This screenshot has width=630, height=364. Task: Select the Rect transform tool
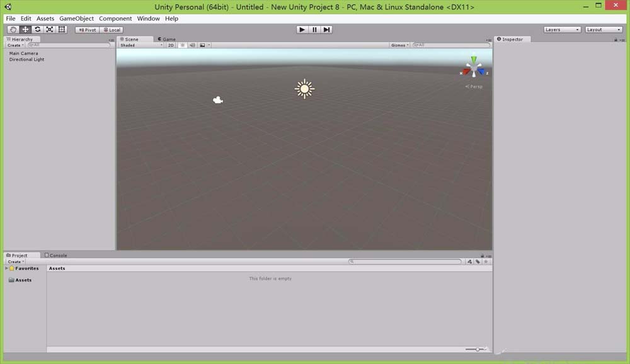pos(62,30)
